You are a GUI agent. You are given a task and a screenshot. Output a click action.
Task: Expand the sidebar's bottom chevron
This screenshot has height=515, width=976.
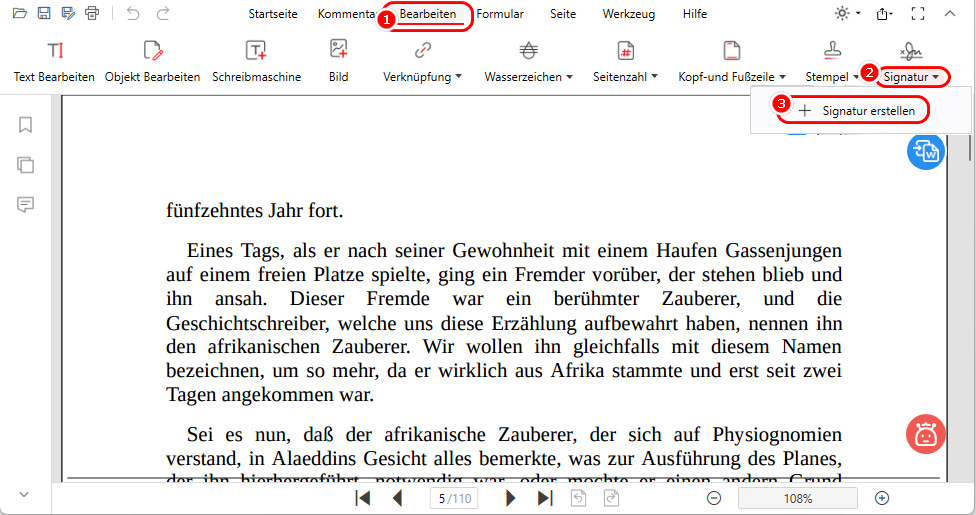[x=24, y=494]
